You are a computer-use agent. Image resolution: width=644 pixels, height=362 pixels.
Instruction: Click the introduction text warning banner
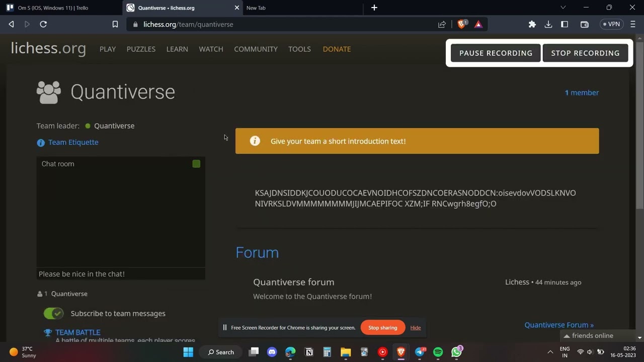coord(417,141)
